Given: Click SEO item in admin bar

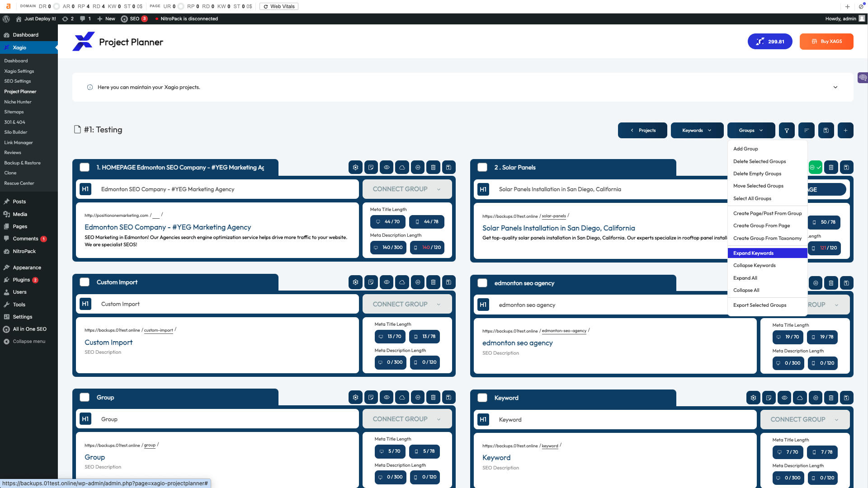Looking at the screenshot, I should point(134,19).
